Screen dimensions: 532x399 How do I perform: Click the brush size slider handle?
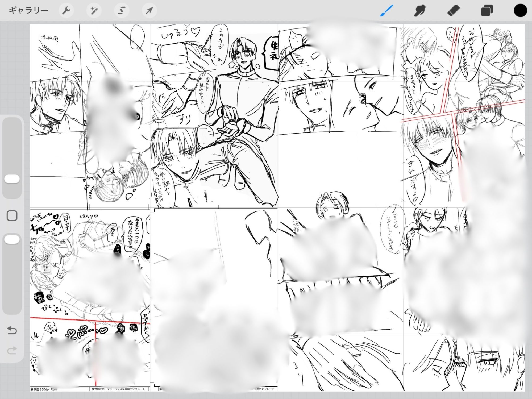12,179
